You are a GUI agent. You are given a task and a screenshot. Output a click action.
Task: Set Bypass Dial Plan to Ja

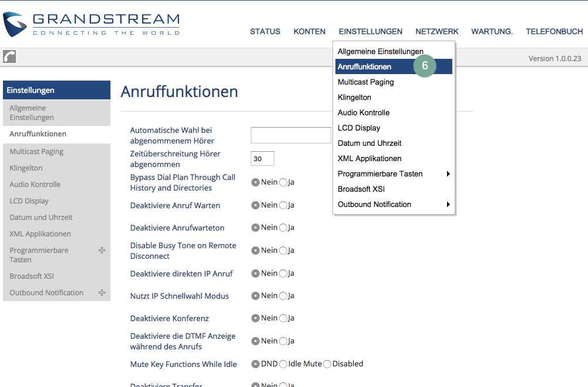283,182
